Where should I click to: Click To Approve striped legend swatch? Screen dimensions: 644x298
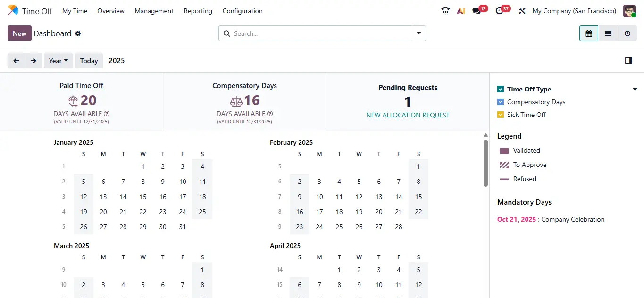tap(504, 165)
